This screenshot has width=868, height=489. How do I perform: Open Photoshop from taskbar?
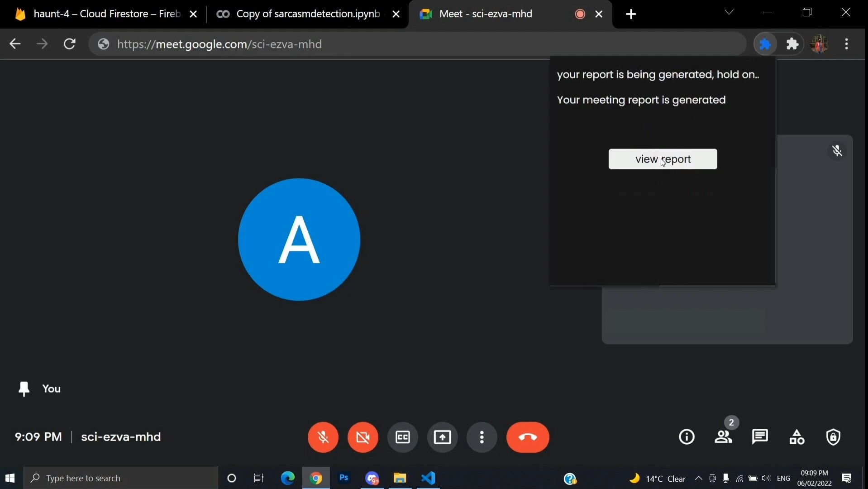pos(344,478)
